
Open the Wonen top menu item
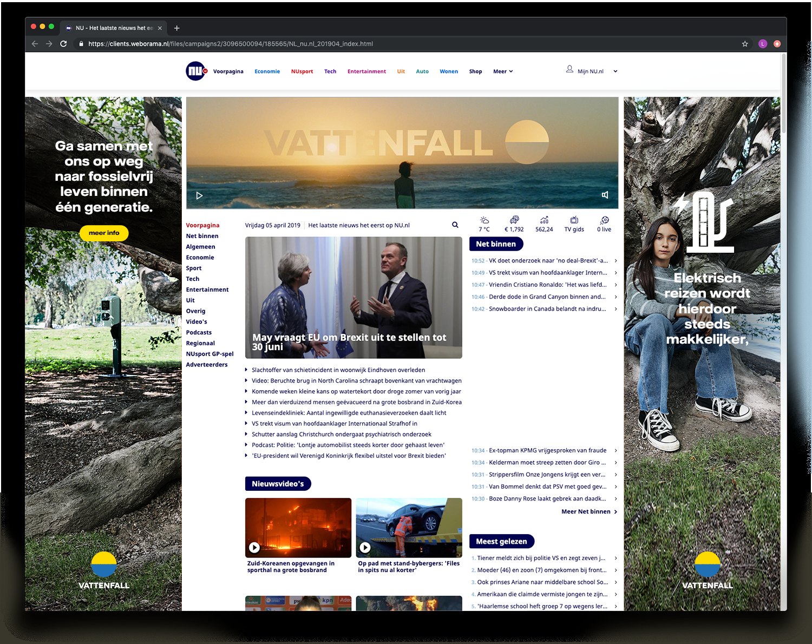[449, 71]
